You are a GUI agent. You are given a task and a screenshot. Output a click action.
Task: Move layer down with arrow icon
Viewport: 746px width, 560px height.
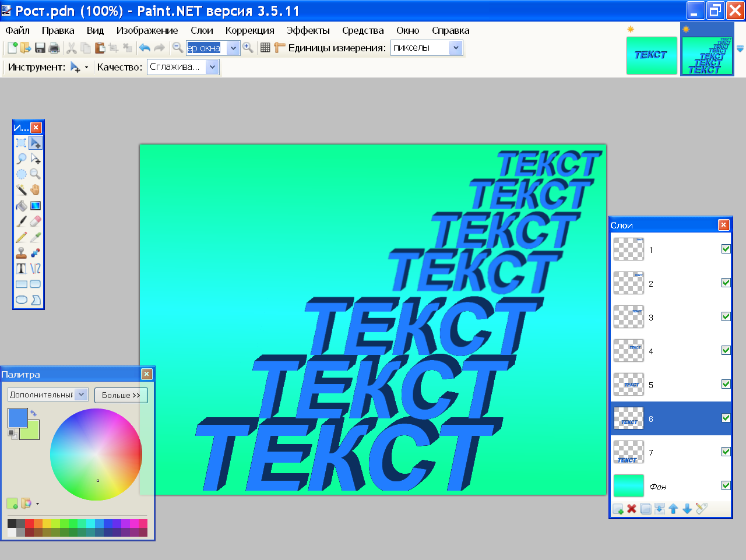point(688,509)
